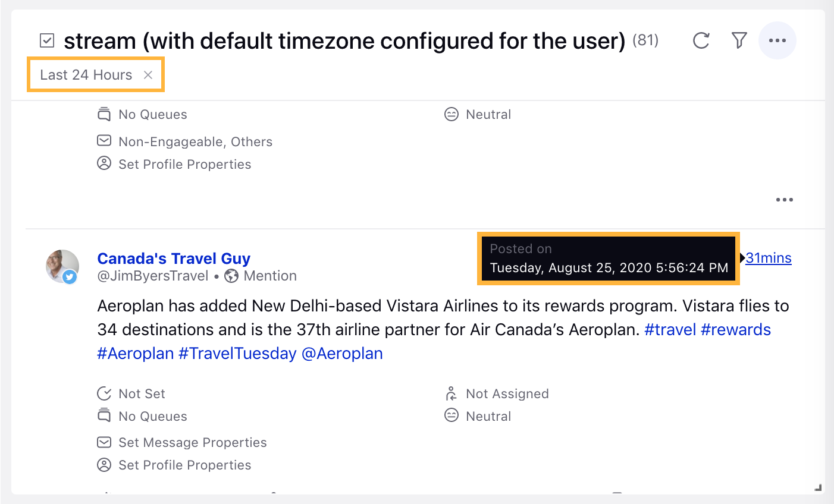Assign message via Not Assigned icon

click(451, 393)
